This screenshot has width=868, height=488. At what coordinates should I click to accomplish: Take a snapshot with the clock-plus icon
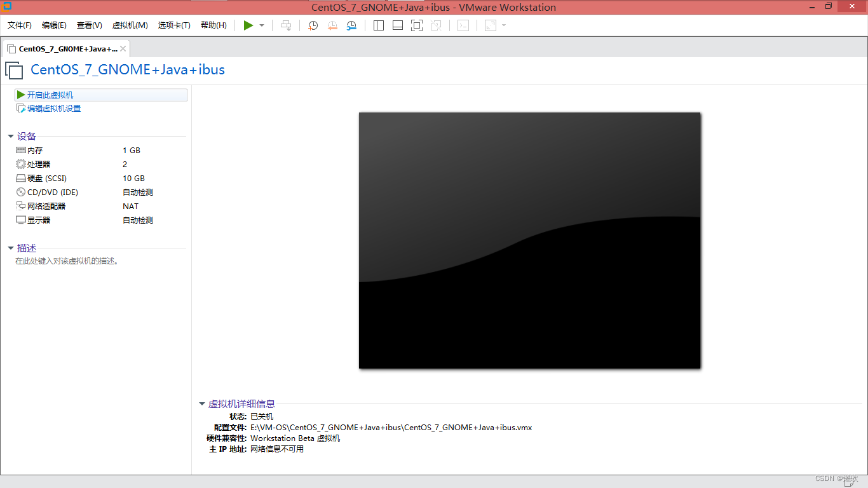(x=313, y=25)
